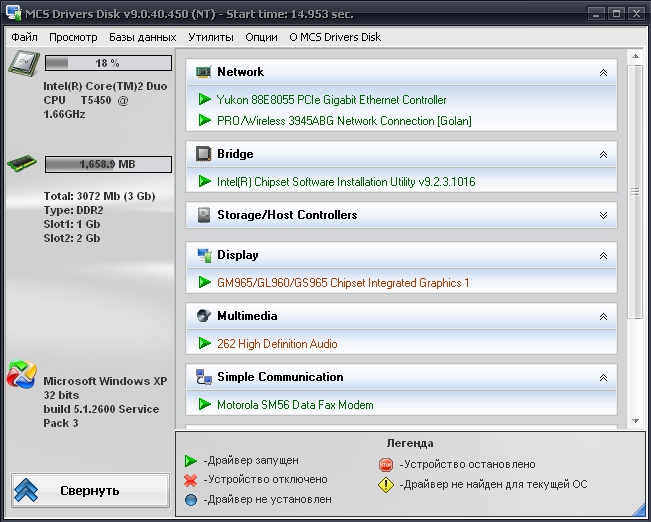Select the Motorola SM56 Data Fax Modem
Viewport: 651px width, 522px height.
[x=295, y=405]
